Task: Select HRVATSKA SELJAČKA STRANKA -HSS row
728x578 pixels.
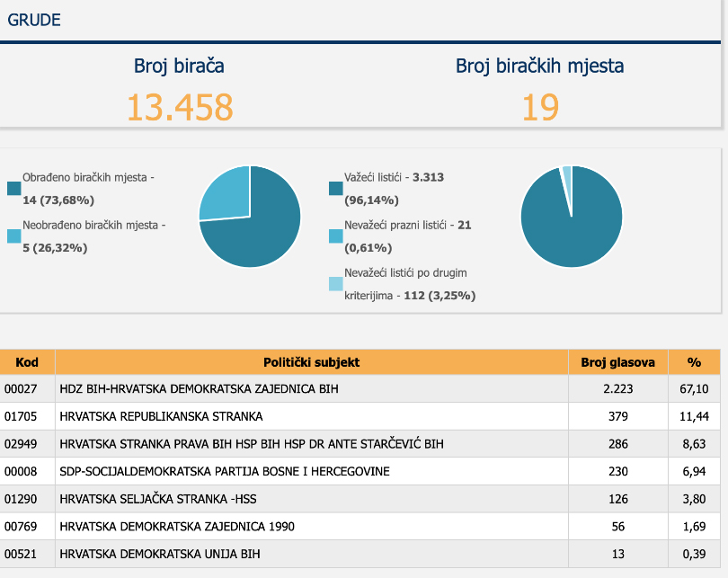Action: (x=360, y=499)
